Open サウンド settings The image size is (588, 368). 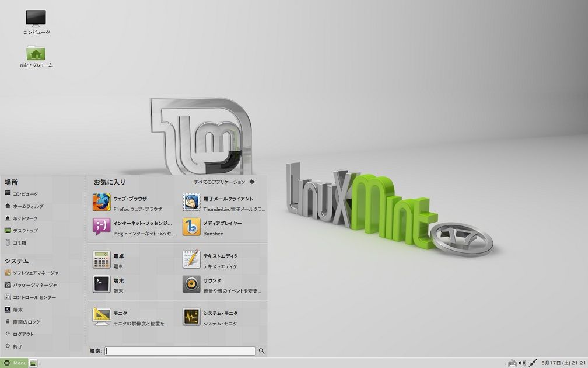point(223,285)
